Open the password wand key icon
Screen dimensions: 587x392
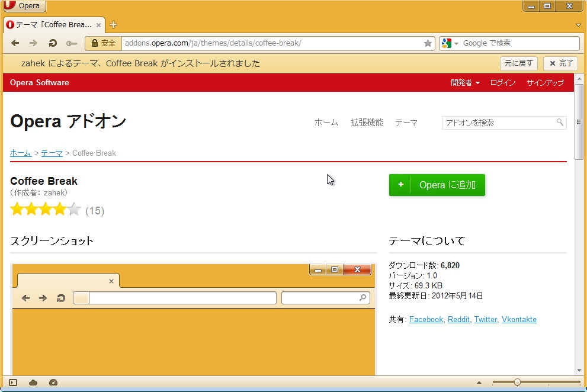click(x=72, y=43)
